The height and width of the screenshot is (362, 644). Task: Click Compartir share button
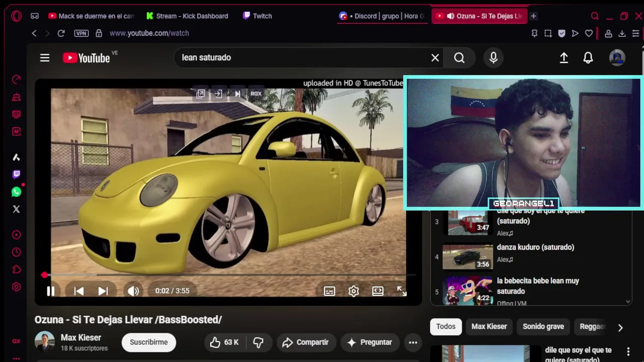point(305,342)
